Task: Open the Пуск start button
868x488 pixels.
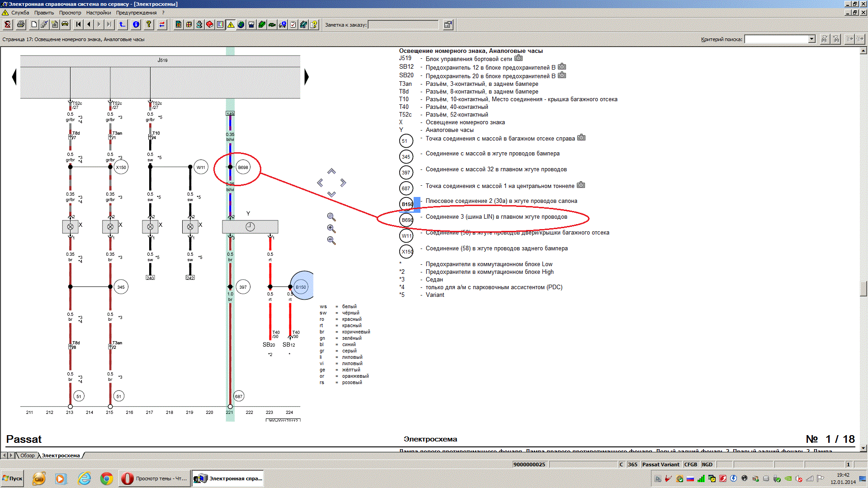Action: point(13,479)
